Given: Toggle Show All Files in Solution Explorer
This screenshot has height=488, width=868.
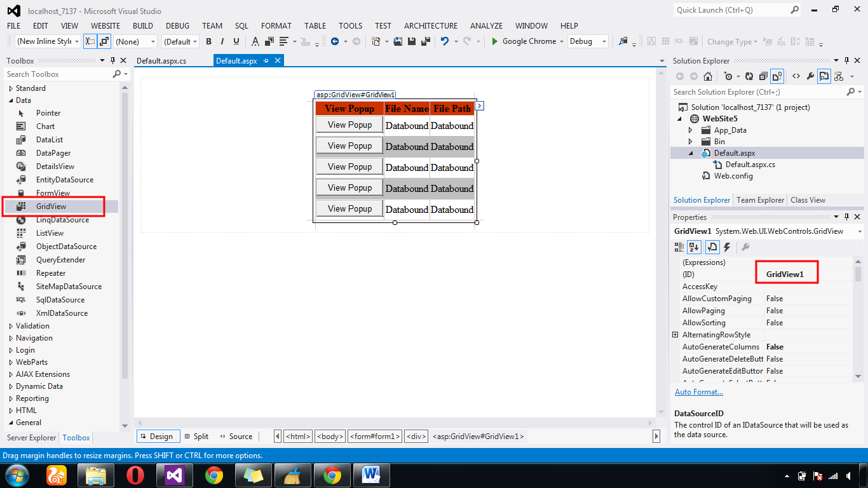Looking at the screenshot, I should [x=777, y=76].
